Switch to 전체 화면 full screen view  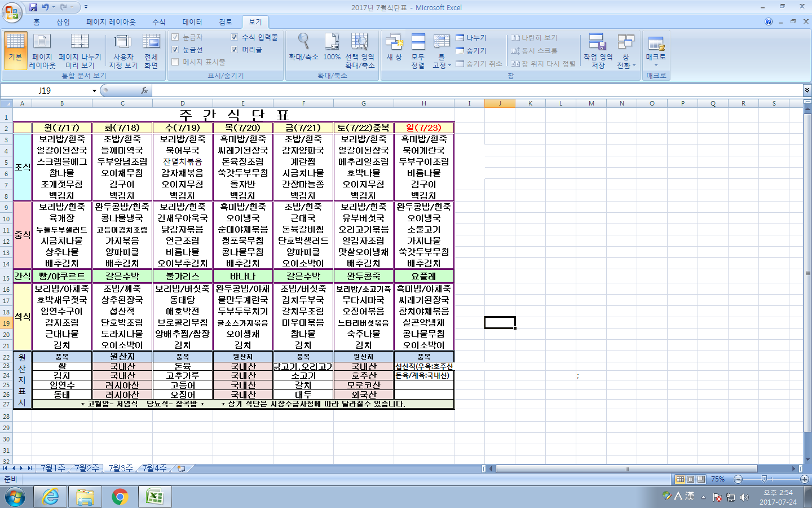pos(151,50)
